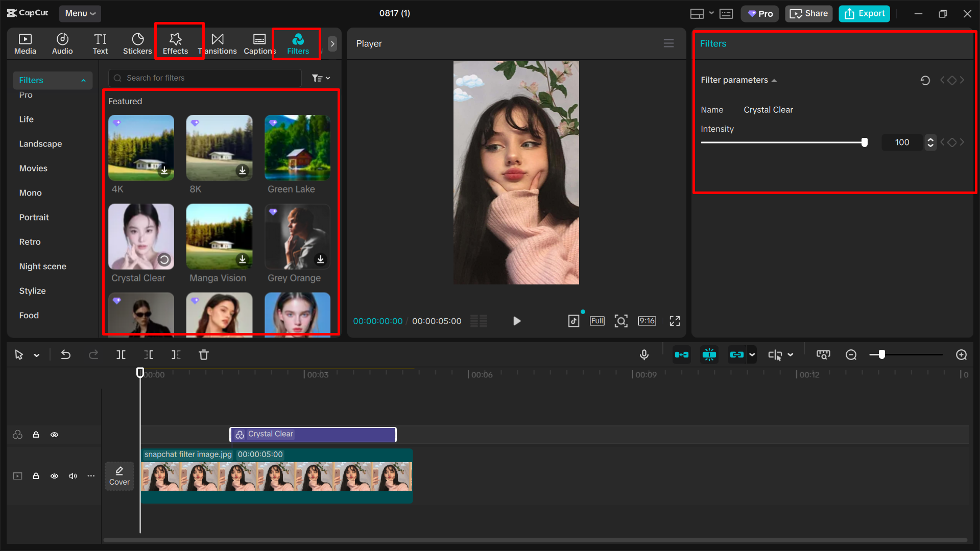
Task: Hide the Crystal Clear filter track
Action: (54, 435)
